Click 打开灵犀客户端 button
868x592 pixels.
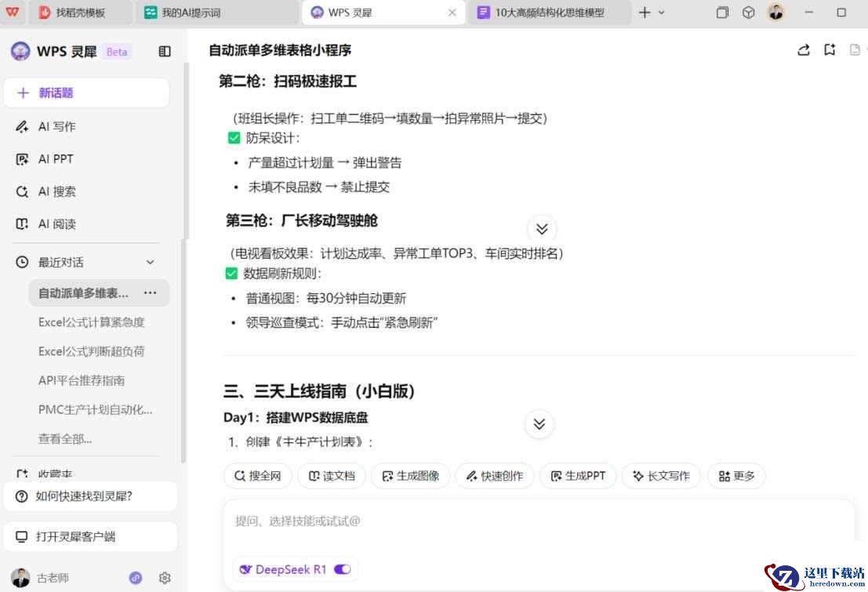[90, 536]
